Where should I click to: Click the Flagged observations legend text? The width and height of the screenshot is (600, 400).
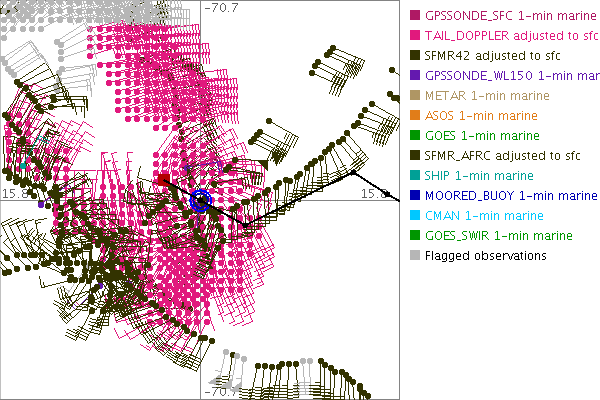click(485, 256)
